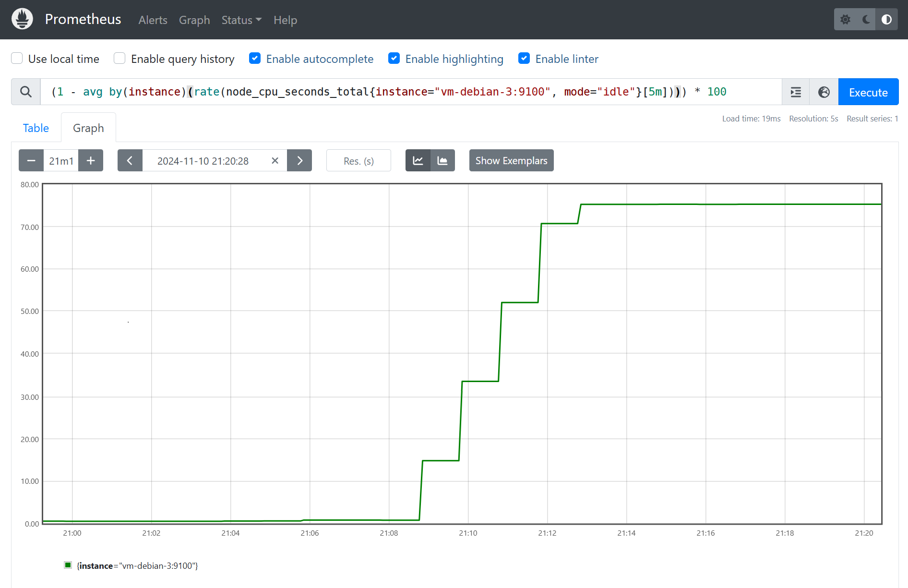Click the green legend color swatch
This screenshot has width=908, height=588.
click(x=68, y=565)
